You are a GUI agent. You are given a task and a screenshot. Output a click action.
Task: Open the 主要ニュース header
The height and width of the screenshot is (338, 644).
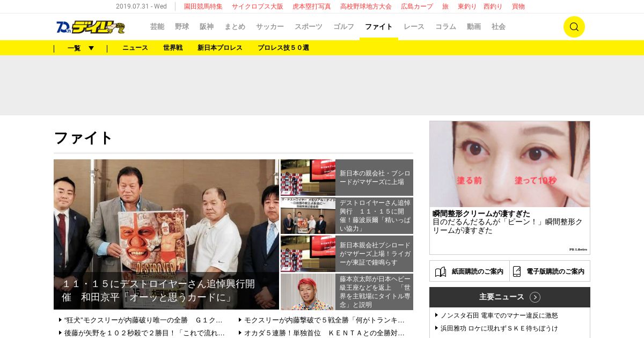point(510,297)
